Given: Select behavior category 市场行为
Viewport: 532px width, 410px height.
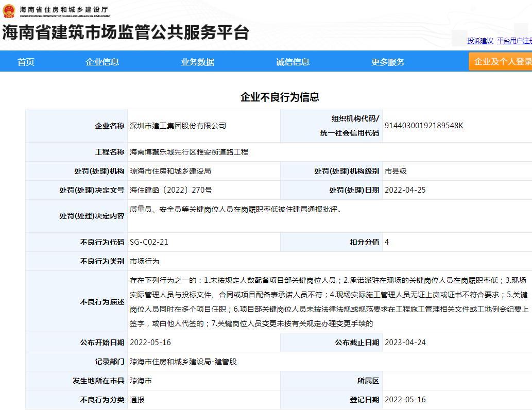Looking at the screenshot, I should (x=145, y=261).
